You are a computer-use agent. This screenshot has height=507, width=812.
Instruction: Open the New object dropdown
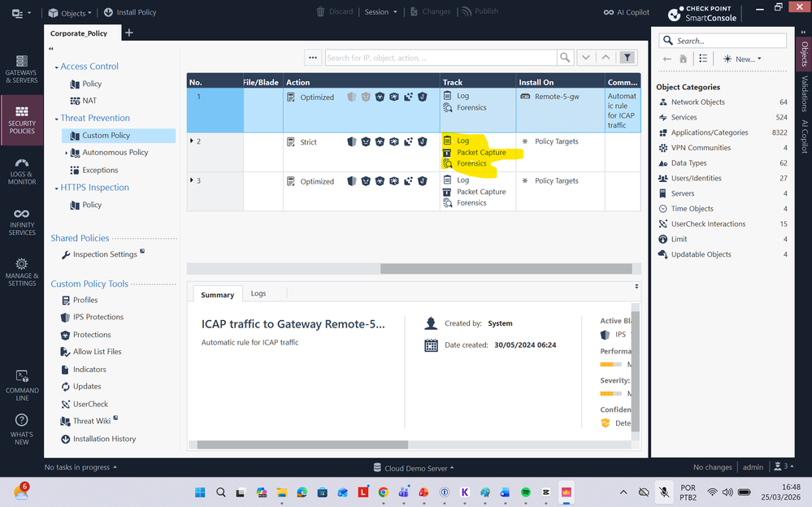(742, 59)
